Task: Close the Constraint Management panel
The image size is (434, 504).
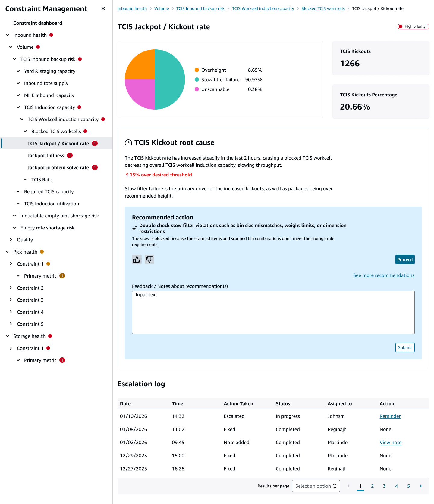Action: coord(103,8)
